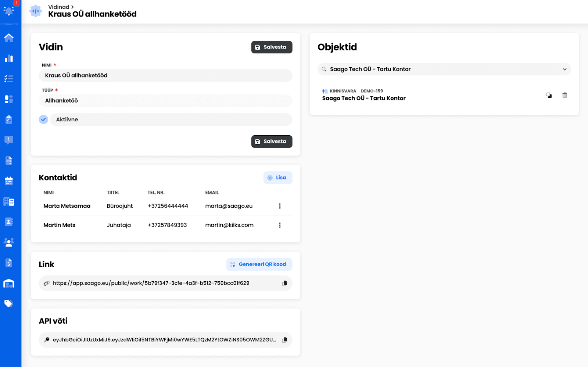Open the bar chart statistics icon

point(9,58)
